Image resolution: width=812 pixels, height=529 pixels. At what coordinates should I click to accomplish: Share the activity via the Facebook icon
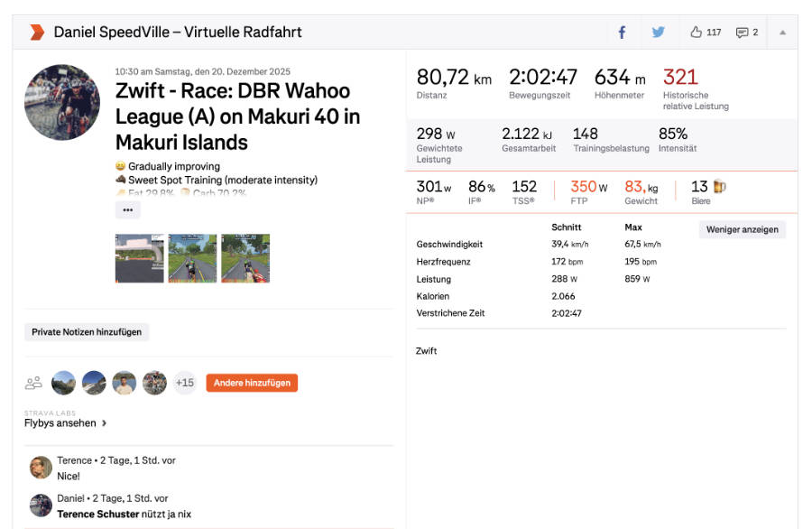622,32
